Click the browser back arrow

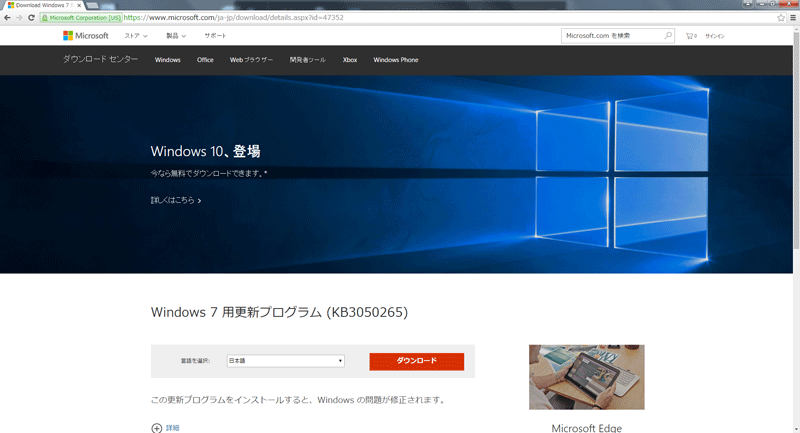[7, 17]
